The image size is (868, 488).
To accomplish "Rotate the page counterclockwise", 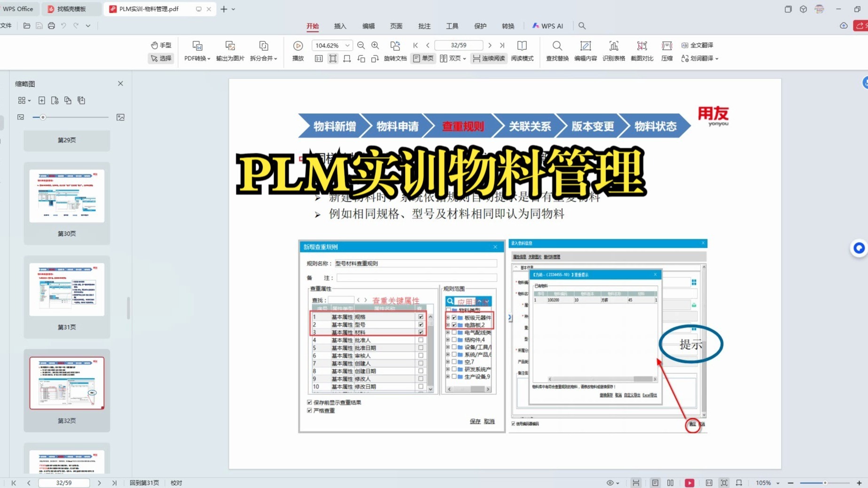I will click(x=361, y=59).
